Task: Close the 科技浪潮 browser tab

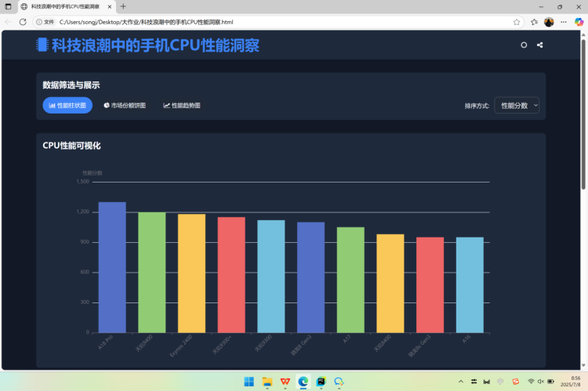Action: (x=110, y=7)
